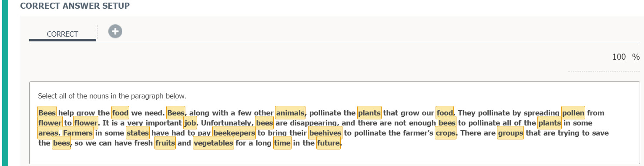Toggle the word "states"

coord(138,133)
